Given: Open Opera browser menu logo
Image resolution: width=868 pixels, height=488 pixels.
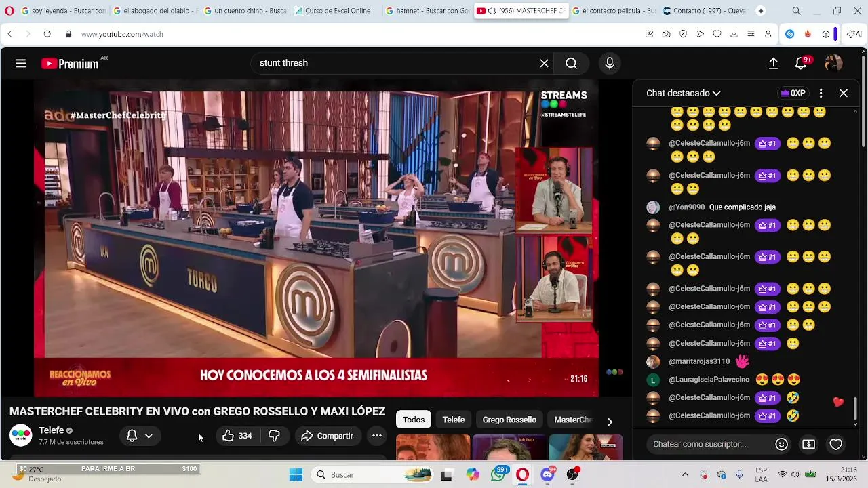Looking at the screenshot, I should tap(9, 11).
